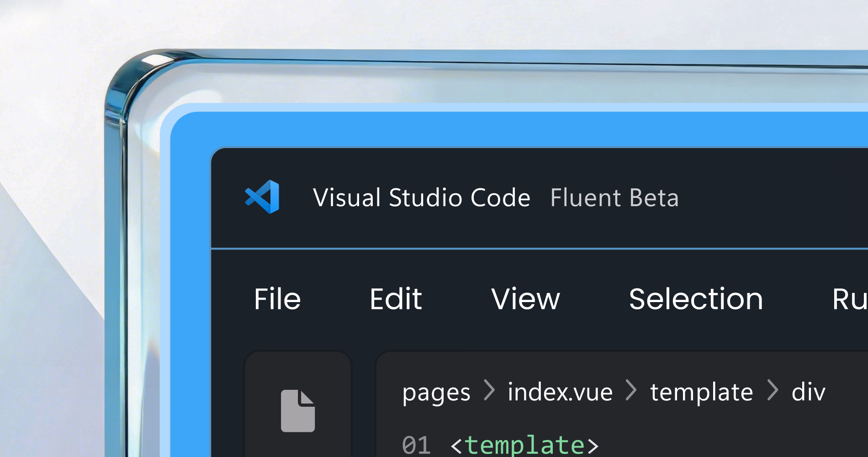Expand the chevron after template breadcrumb
868x457 pixels.
pos(773,390)
